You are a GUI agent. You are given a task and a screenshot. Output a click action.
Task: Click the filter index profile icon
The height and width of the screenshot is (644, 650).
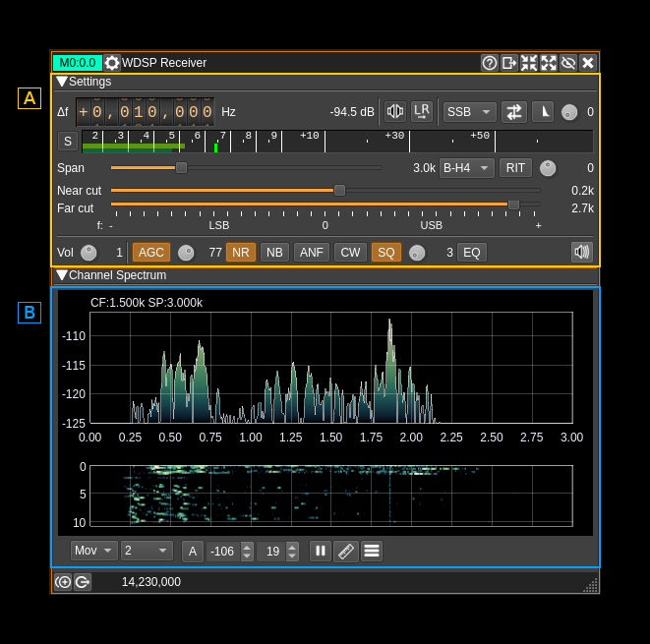click(543, 112)
